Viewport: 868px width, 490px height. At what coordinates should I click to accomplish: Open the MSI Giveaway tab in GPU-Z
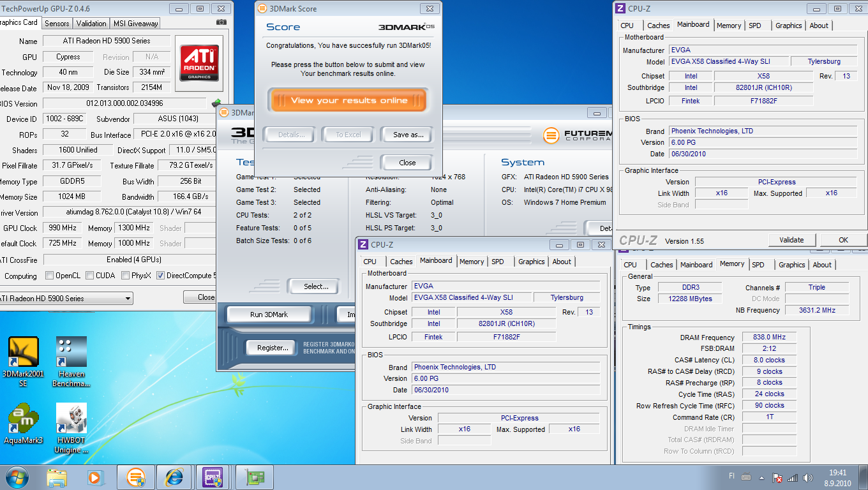[x=135, y=23]
